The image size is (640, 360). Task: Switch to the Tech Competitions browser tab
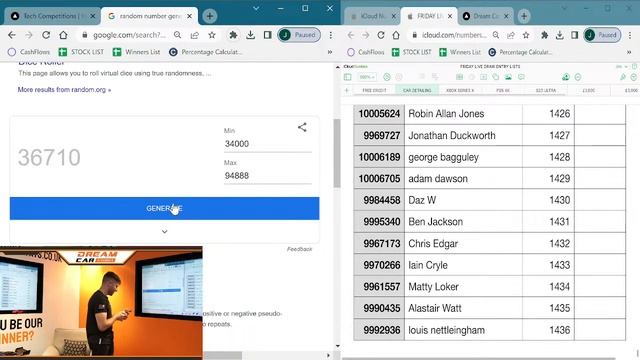(53, 16)
